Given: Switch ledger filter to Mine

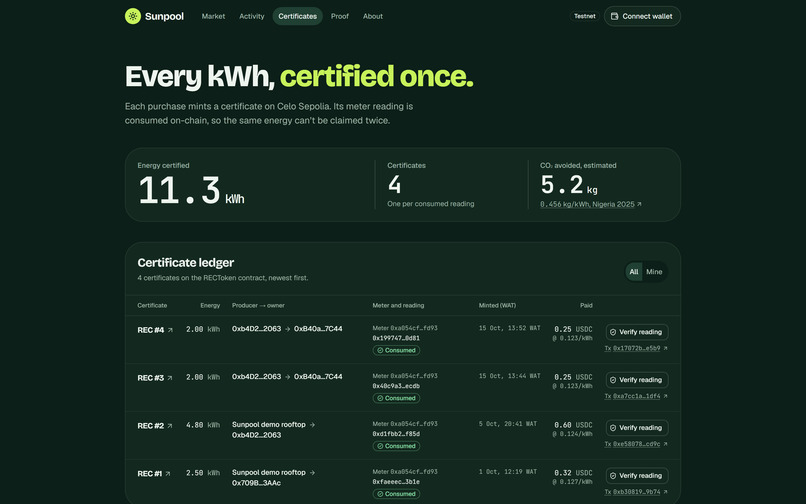Looking at the screenshot, I should pos(654,272).
